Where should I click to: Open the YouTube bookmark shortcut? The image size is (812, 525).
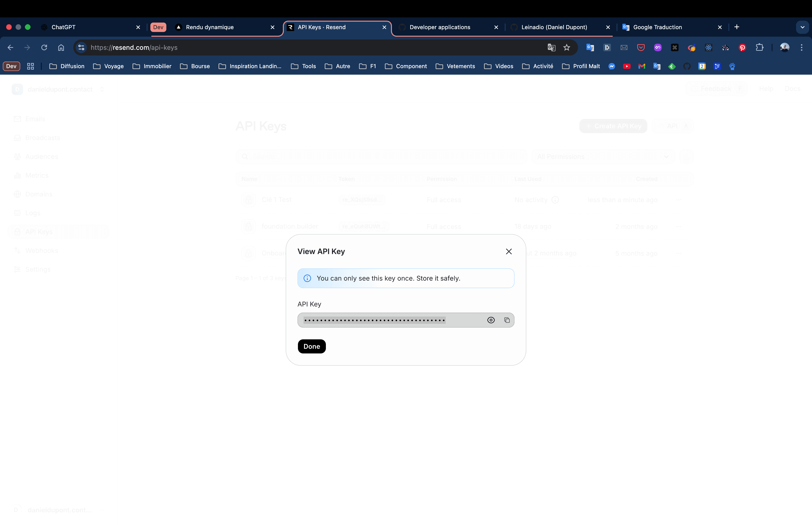[x=627, y=67]
